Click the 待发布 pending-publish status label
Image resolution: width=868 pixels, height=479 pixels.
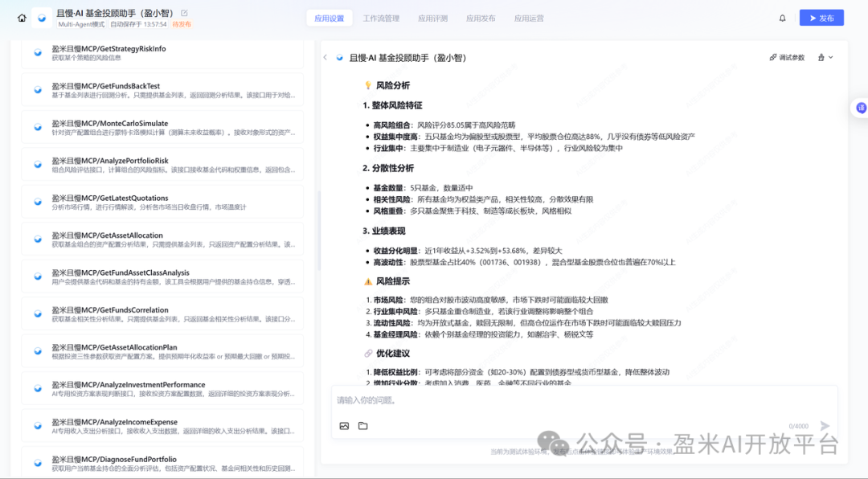pyautogui.click(x=182, y=24)
